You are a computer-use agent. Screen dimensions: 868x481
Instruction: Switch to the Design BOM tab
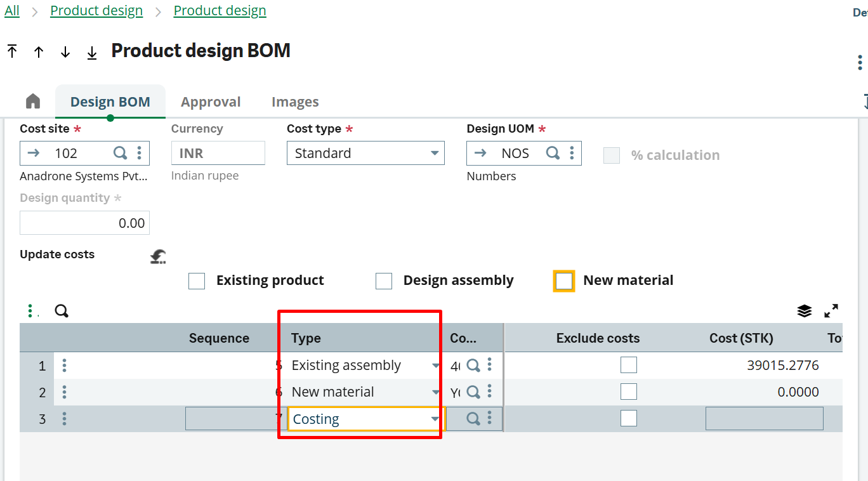[x=110, y=102]
